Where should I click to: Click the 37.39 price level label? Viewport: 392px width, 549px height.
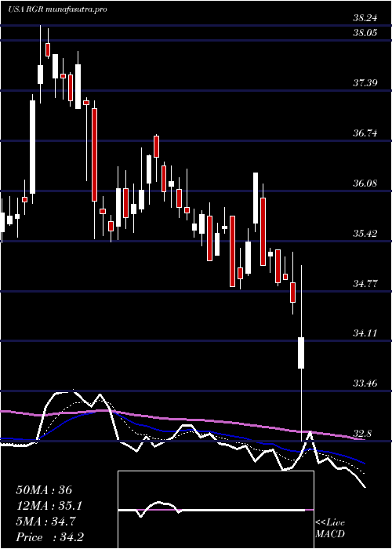[365, 83]
